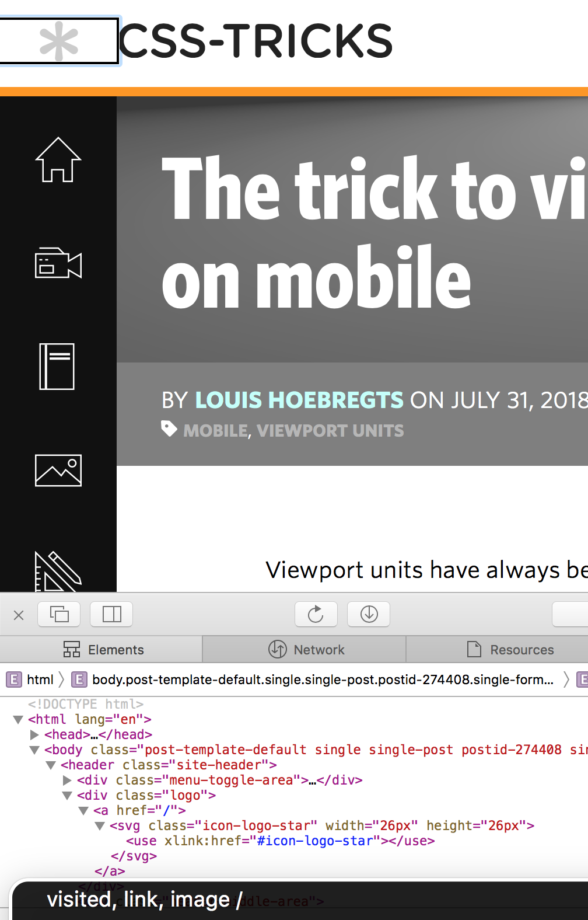Viewport: 588px width, 920px height.
Task: Open the VIEWPORT UNITS tag link
Action: (330, 431)
